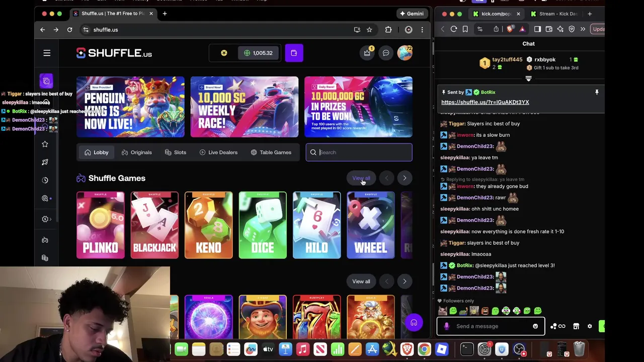Open Kick shop storefront icon
This screenshot has width=644, height=362.
coord(576,326)
